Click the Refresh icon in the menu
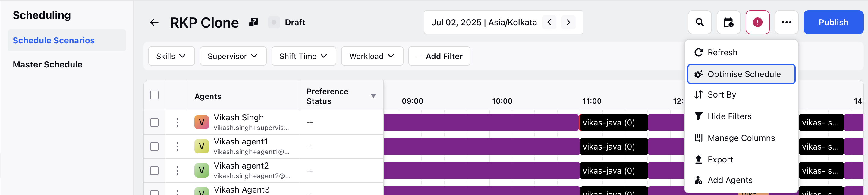The height and width of the screenshot is (195, 868). [699, 52]
